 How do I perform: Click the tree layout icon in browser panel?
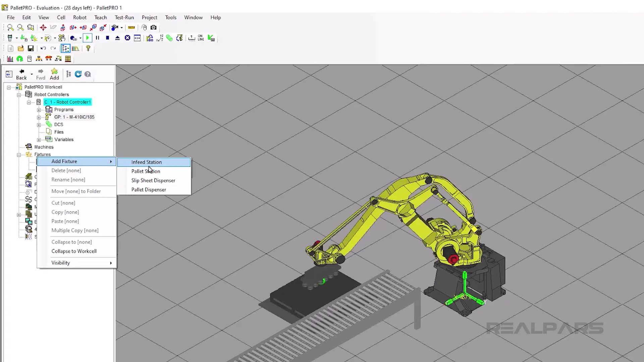click(x=69, y=74)
